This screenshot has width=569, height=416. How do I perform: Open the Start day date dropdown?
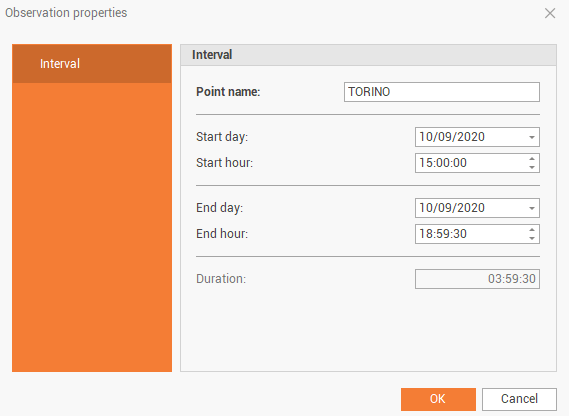(532, 137)
